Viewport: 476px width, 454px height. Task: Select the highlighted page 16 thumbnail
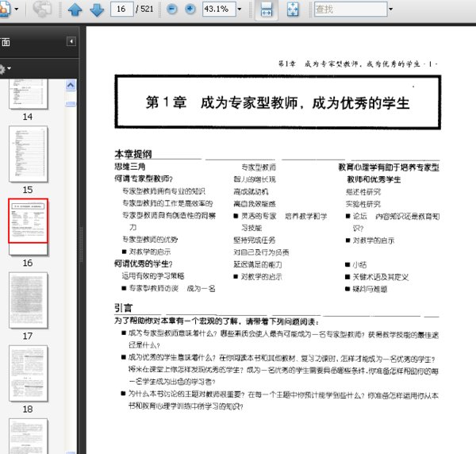coord(28,221)
